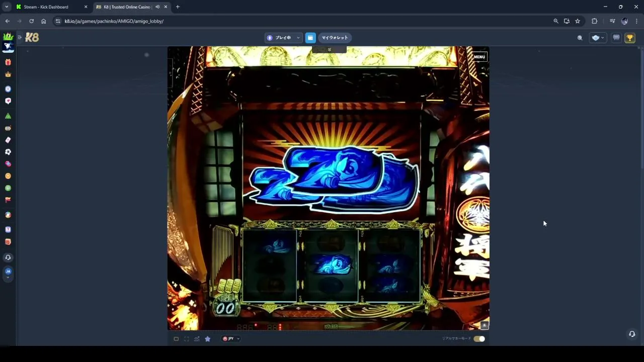
Task: Click small home icon at game corner
Action: (484, 325)
